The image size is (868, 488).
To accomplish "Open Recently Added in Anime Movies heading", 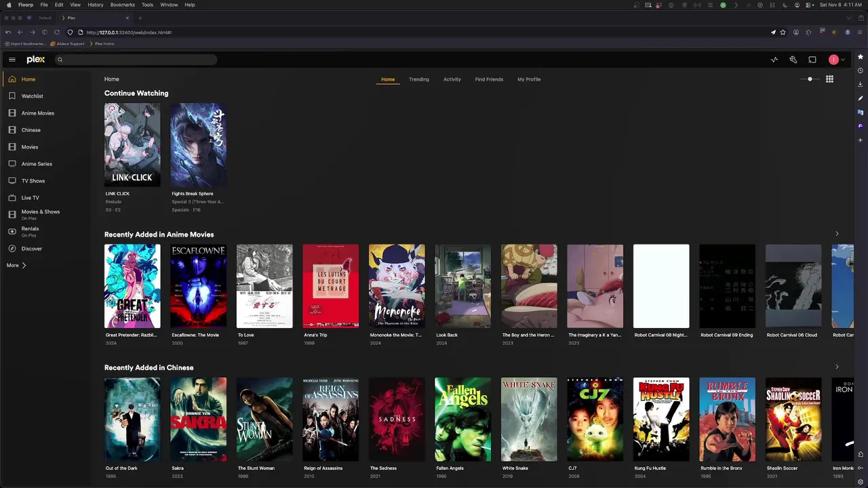I will pos(159,235).
